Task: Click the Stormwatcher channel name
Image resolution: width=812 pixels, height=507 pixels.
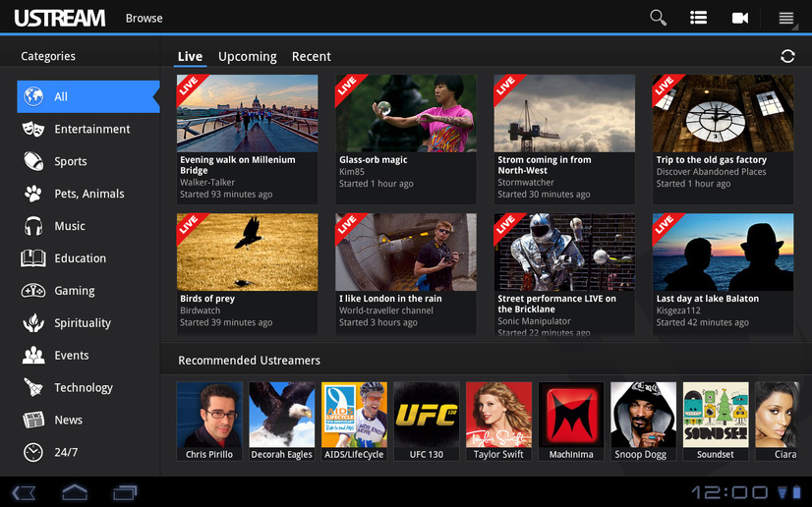Action: click(526, 182)
